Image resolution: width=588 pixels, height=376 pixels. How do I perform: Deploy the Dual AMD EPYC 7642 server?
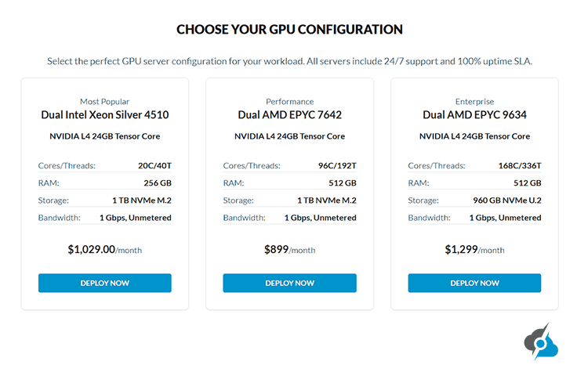[x=289, y=283]
